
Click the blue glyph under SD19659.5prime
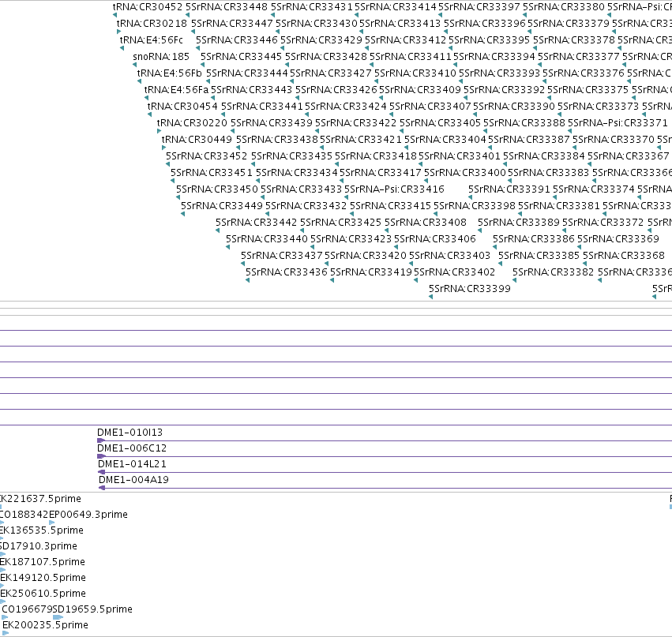pyautogui.click(x=58, y=617)
